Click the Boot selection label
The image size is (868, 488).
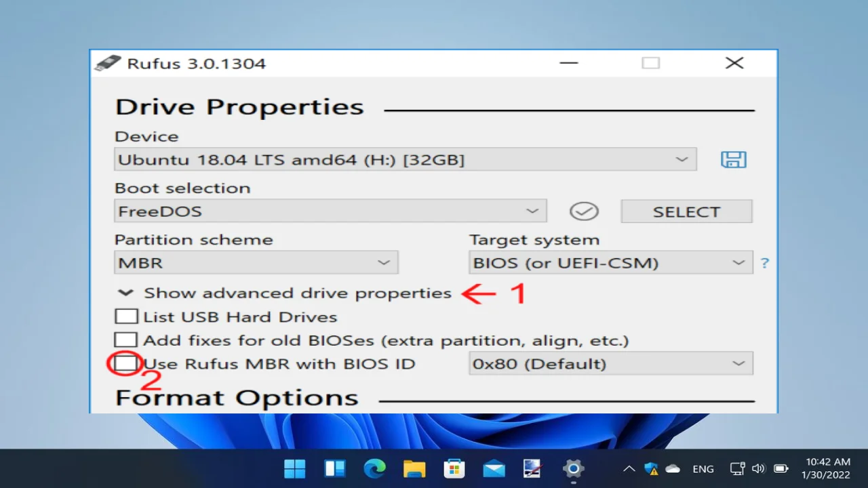(182, 188)
